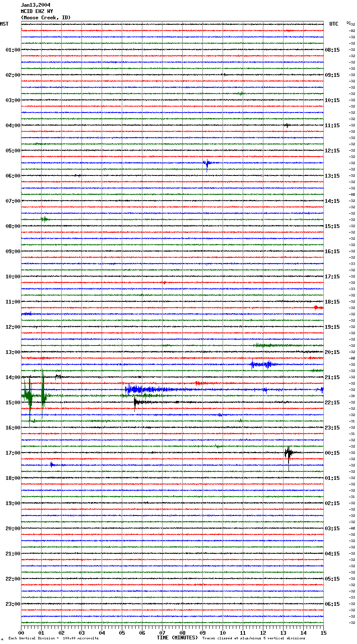
Task: Select the 04:00 MST hour label
Action: (x=13, y=126)
